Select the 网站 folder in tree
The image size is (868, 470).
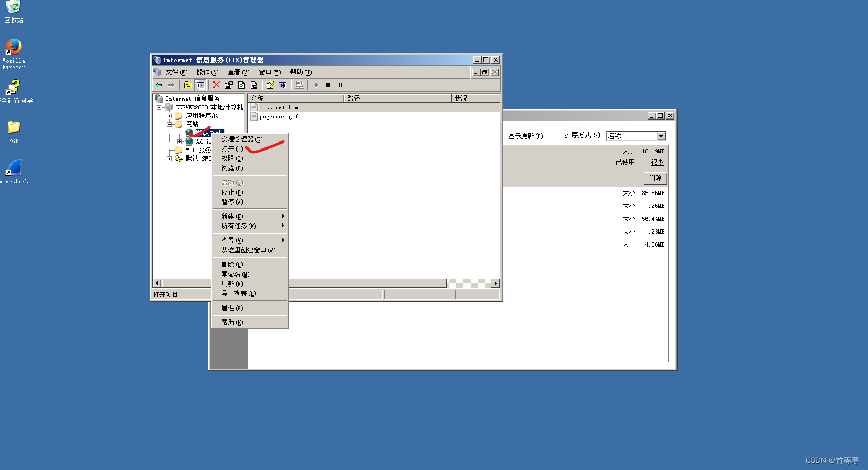[x=192, y=124]
